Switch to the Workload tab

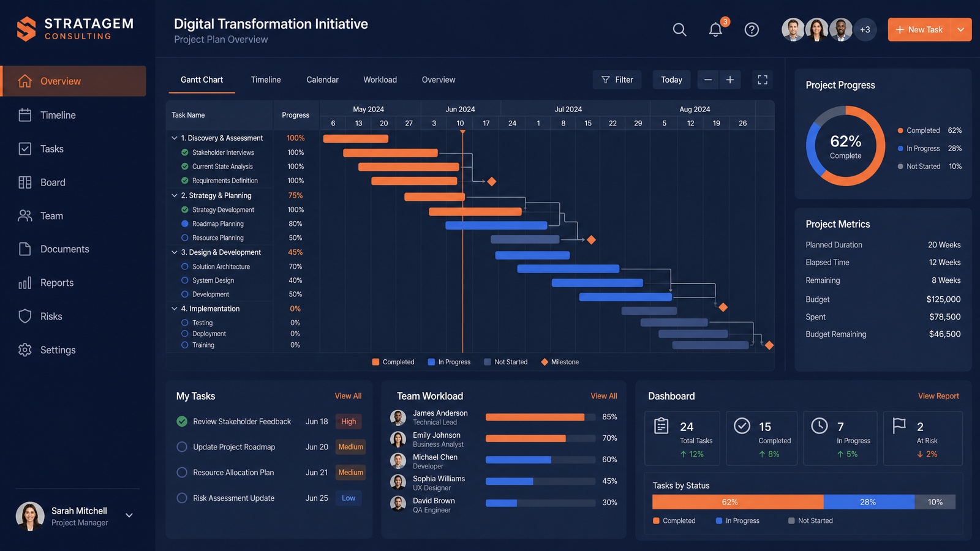[380, 80]
